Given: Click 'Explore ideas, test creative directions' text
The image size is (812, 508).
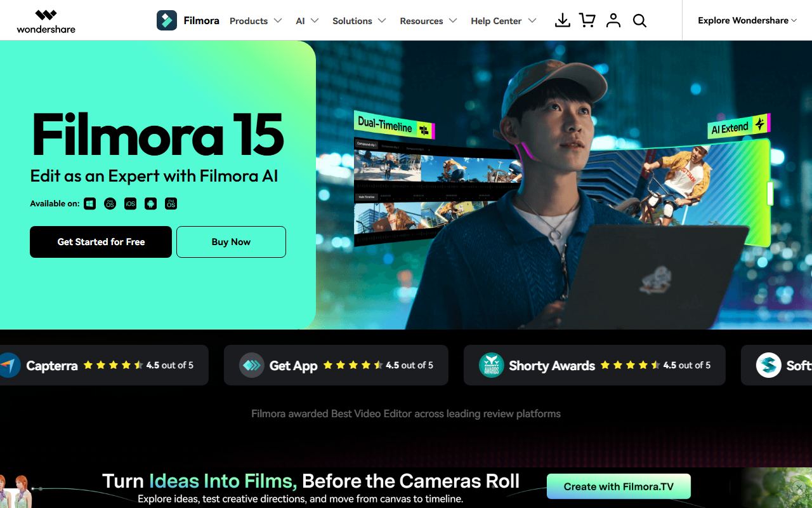Looking at the screenshot, I should tap(301, 499).
